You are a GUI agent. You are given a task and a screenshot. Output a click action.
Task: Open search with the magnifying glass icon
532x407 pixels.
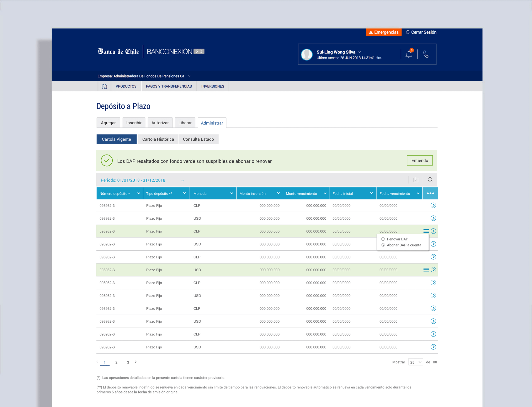[x=430, y=180]
